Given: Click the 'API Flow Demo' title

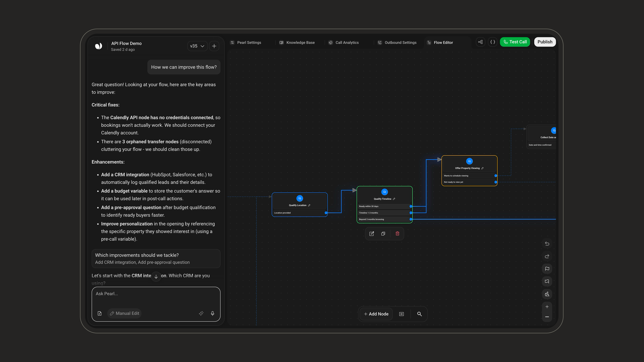Looking at the screenshot, I should 126,43.
